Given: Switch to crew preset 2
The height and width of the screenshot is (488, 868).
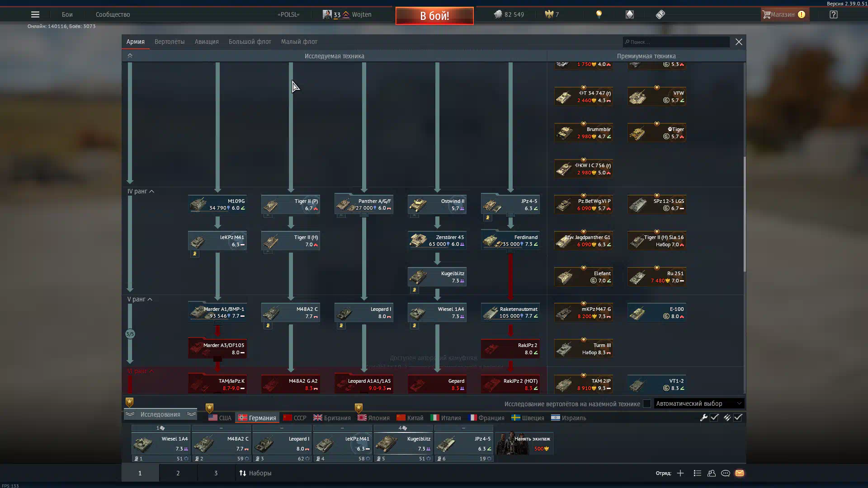Looking at the screenshot, I should coord(178,473).
